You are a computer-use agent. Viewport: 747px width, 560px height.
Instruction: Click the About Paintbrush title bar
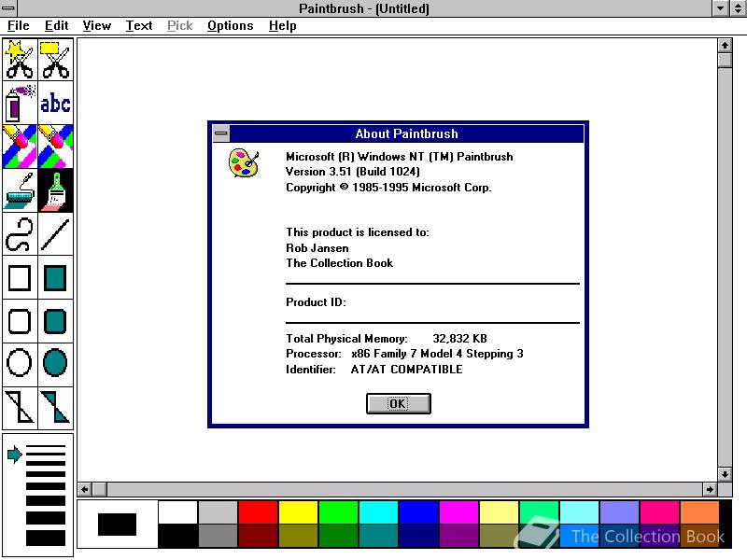tap(406, 133)
